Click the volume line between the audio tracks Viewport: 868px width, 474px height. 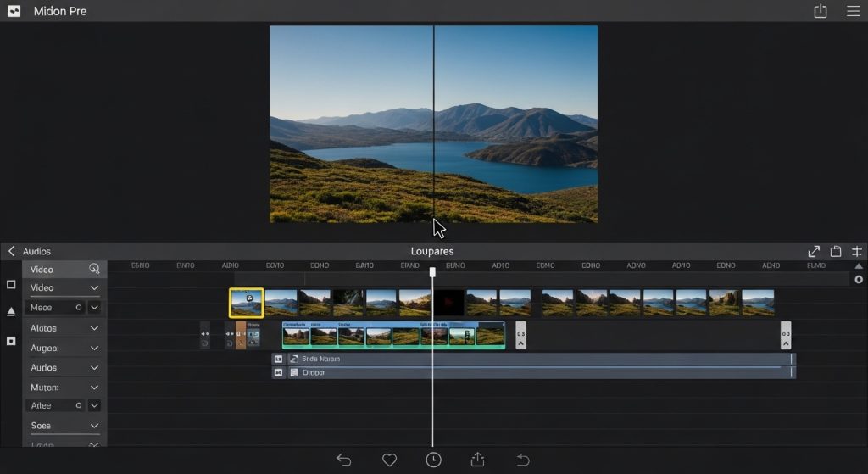point(534,366)
